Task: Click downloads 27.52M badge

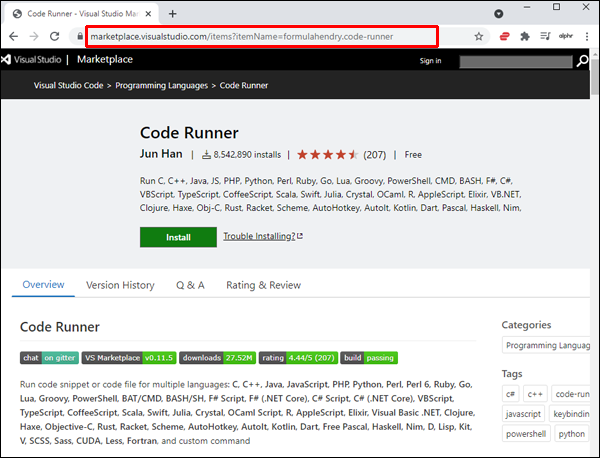Action: (x=217, y=358)
